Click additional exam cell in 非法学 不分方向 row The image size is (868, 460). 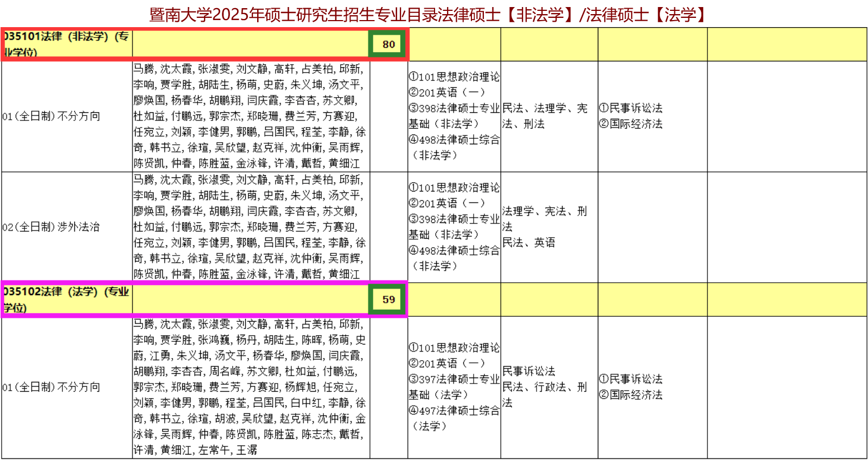click(x=653, y=116)
